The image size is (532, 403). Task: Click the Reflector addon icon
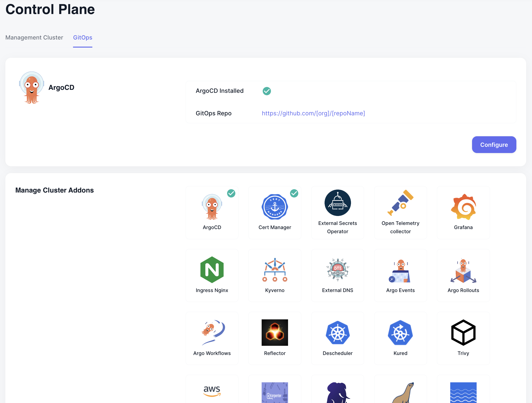click(275, 332)
